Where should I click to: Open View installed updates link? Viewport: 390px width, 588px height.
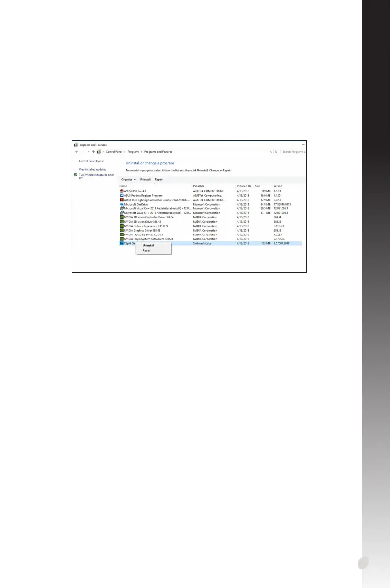(92, 170)
